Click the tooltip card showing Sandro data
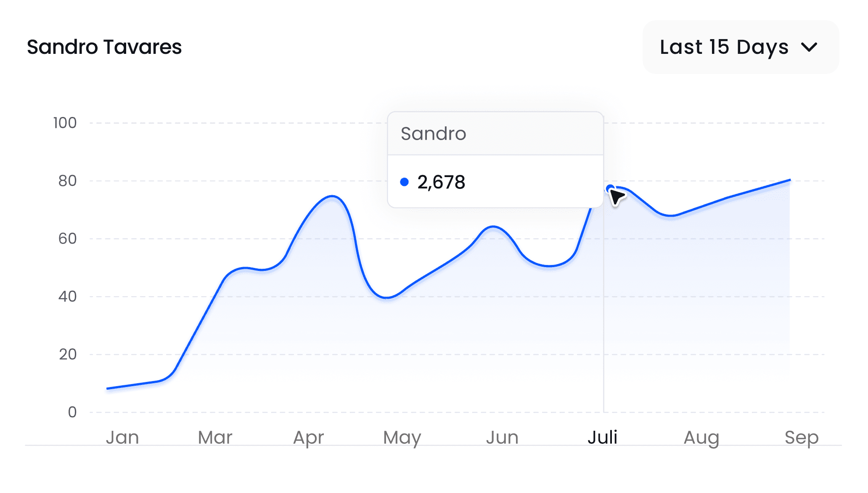 click(496, 160)
